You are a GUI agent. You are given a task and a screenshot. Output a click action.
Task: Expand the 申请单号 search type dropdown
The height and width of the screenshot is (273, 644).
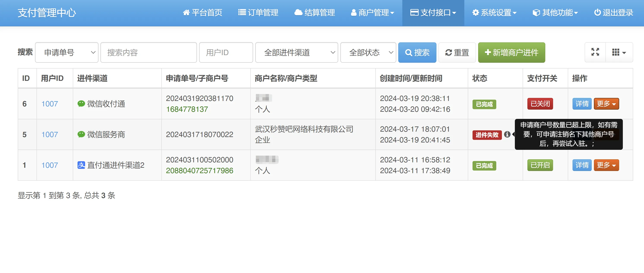(67, 52)
